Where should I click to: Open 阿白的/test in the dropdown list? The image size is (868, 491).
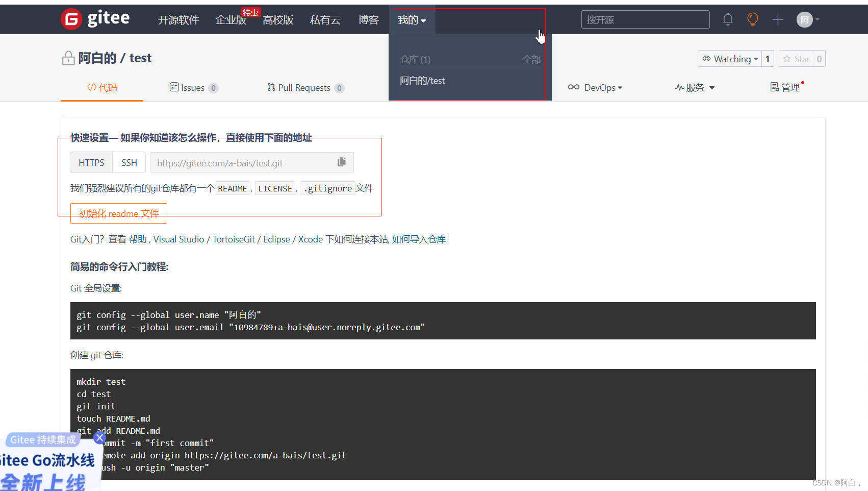pyautogui.click(x=422, y=81)
